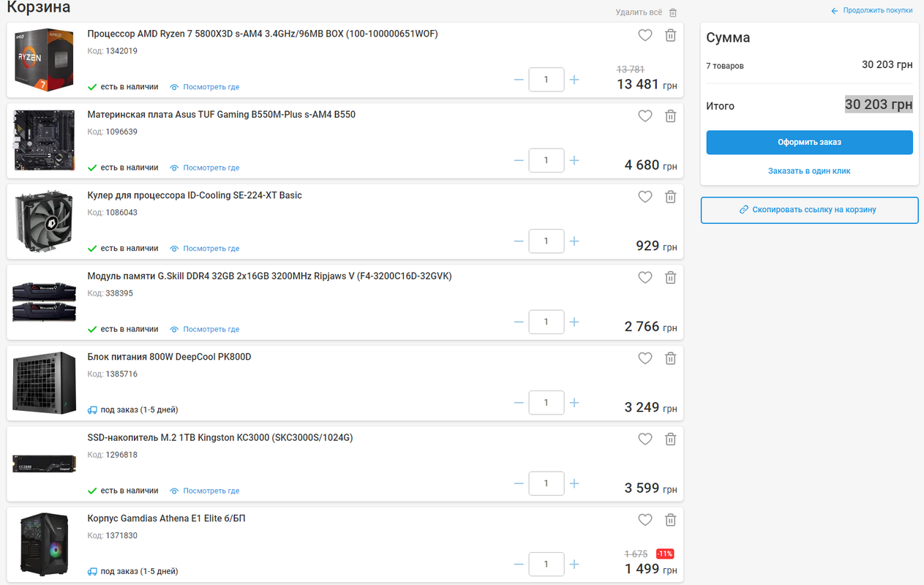The width and height of the screenshot is (924, 585).
Task: Focus quantity field for Kingston KC3000 SSD
Action: [546, 483]
